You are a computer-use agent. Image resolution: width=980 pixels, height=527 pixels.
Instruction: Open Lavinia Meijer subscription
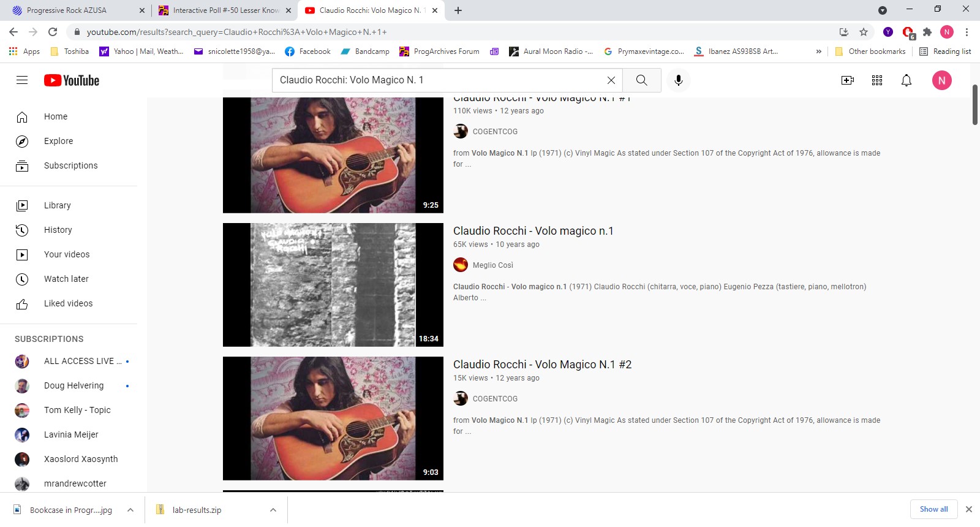click(x=69, y=434)
